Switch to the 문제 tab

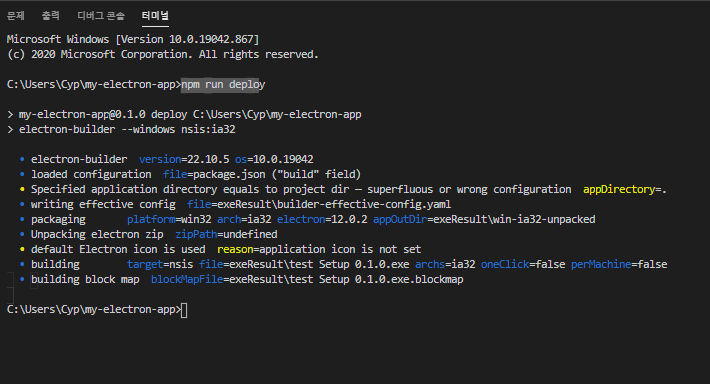click(15, 16)
